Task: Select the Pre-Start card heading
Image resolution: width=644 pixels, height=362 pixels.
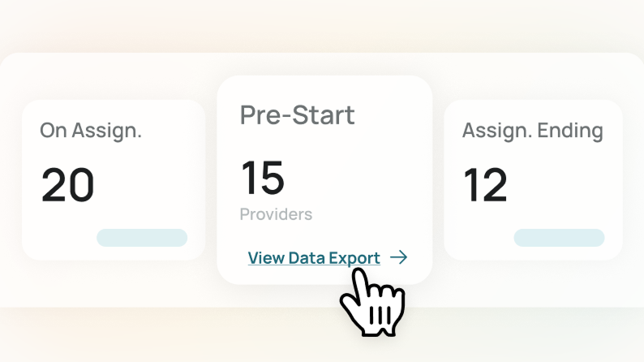Action: click(x=298, y=115)
